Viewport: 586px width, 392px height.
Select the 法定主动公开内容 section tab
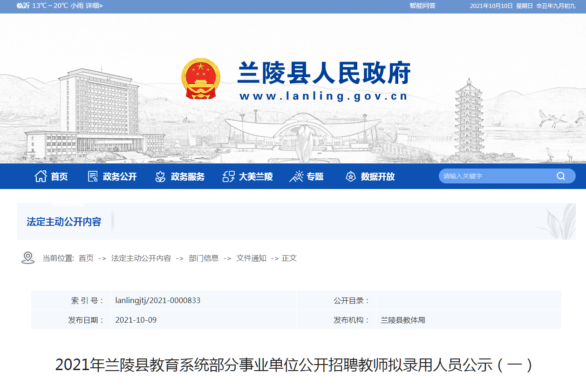click(64, 222)
